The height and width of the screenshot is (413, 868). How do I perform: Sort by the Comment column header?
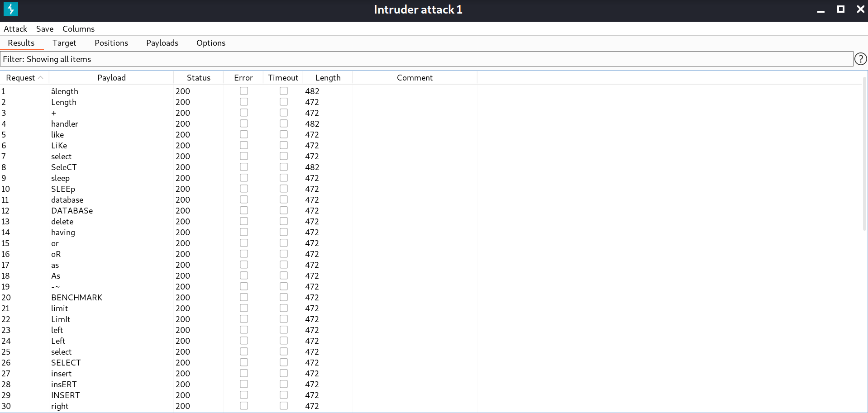coord(415,77)
